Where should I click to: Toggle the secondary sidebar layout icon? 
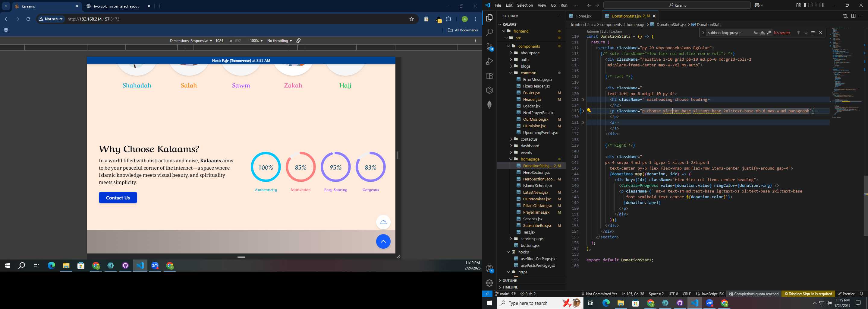point(822,5)
